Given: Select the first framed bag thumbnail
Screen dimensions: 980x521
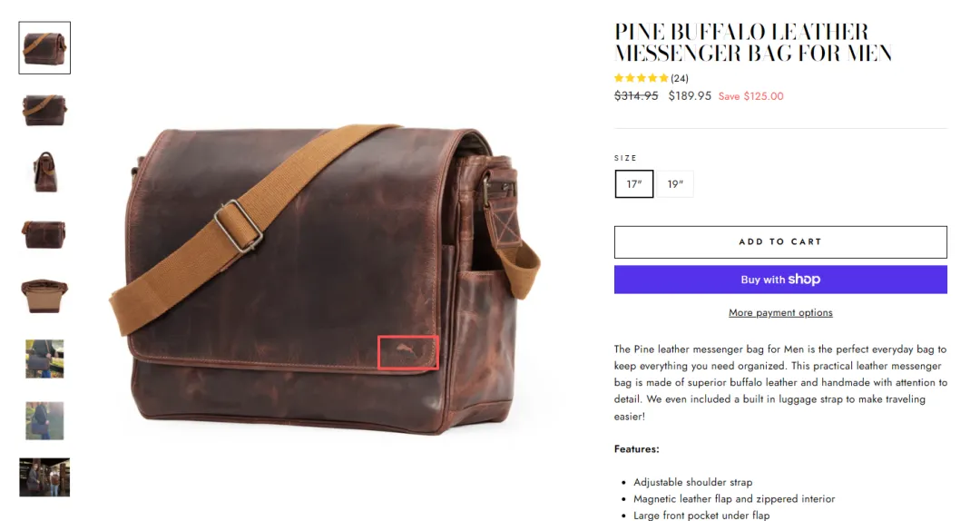Looking at the screenshot, I should [x=44, y=48].
